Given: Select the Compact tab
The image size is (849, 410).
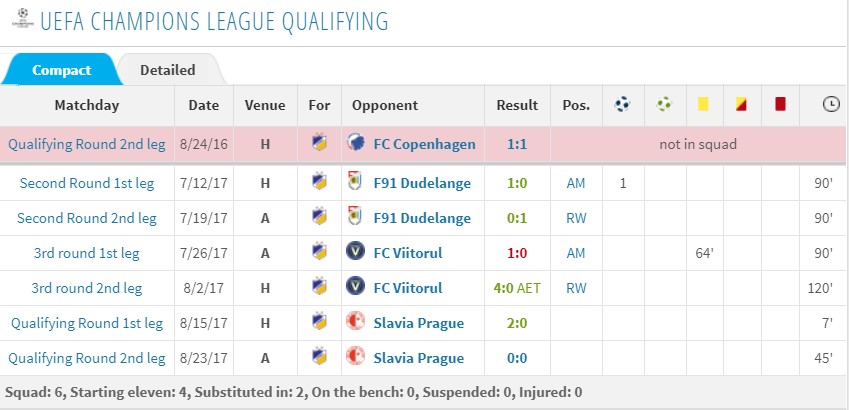Looking at the screenshot, I should [x=62, y=70].
